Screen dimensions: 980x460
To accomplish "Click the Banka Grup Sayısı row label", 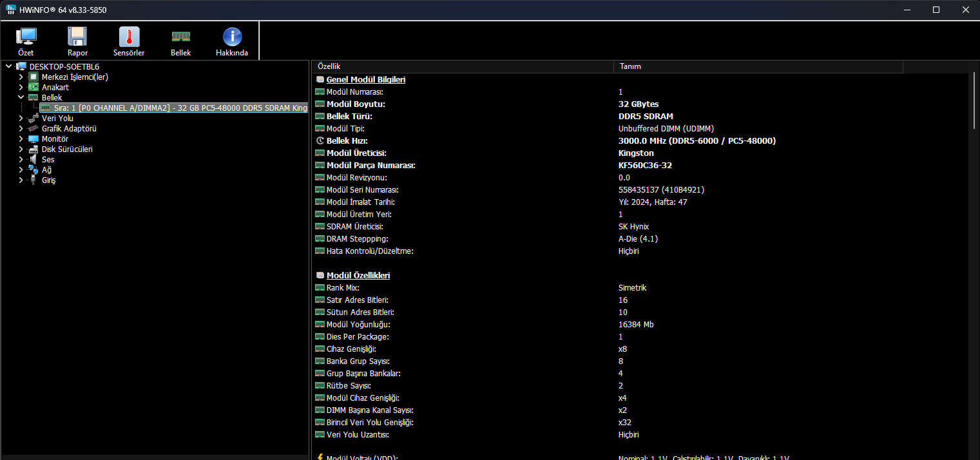I will 358,361.
